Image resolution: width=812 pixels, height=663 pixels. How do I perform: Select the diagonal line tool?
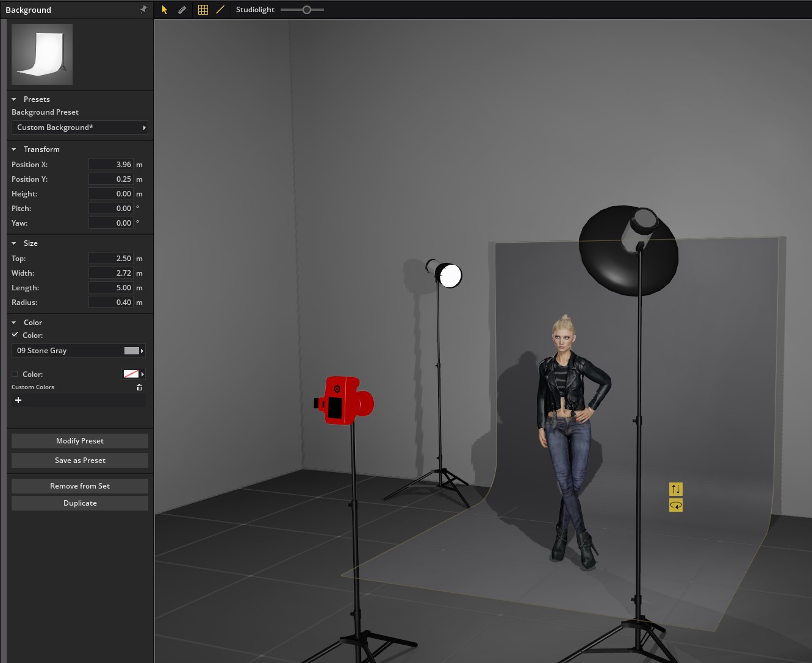[x=220, y=10]
